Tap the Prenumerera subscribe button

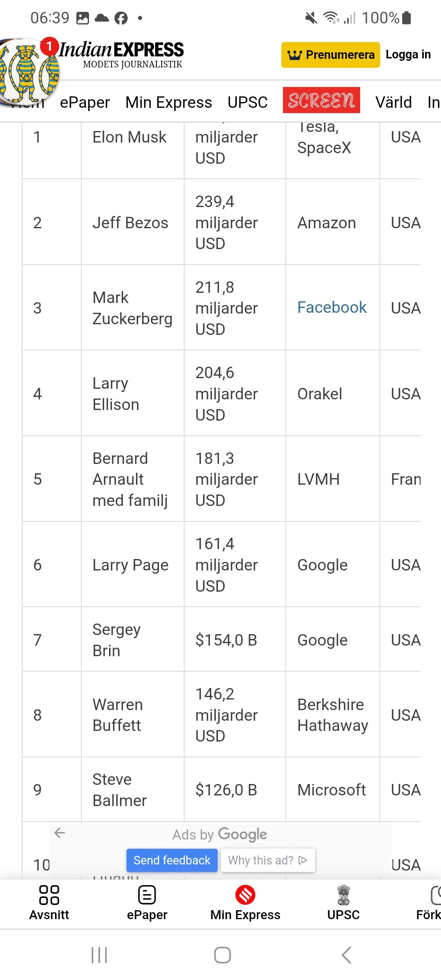(330, 55)
